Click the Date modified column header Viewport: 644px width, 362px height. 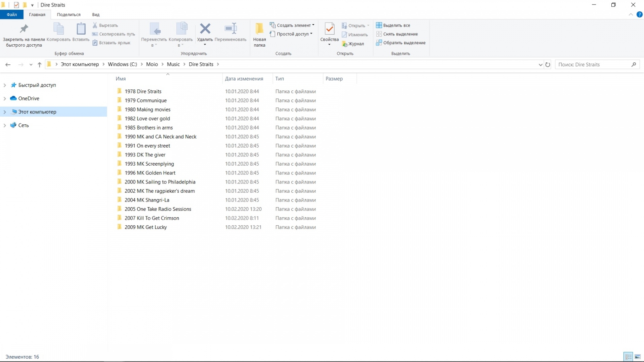(x=244, y=79)
